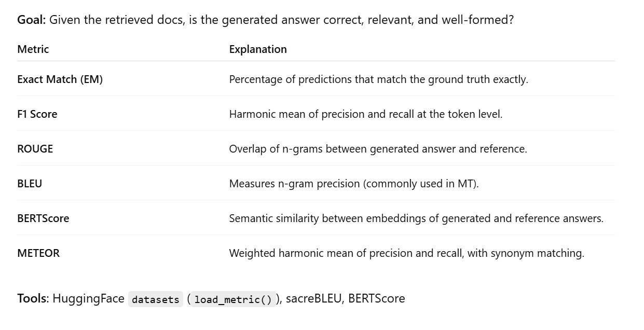Click the bold "Goal:" label

pos(32,20)
